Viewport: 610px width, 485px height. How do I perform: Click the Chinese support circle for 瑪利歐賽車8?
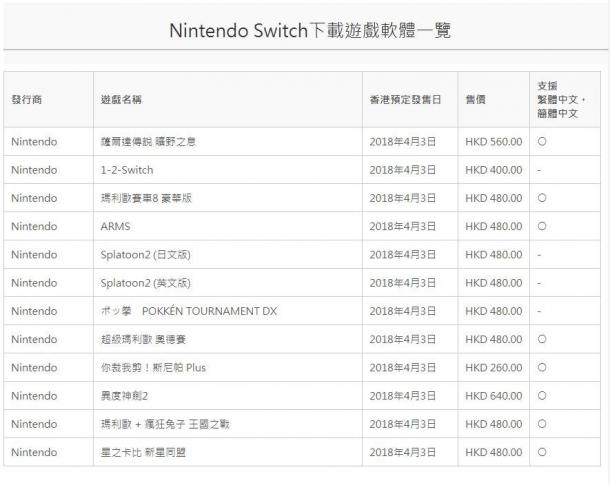542,198
